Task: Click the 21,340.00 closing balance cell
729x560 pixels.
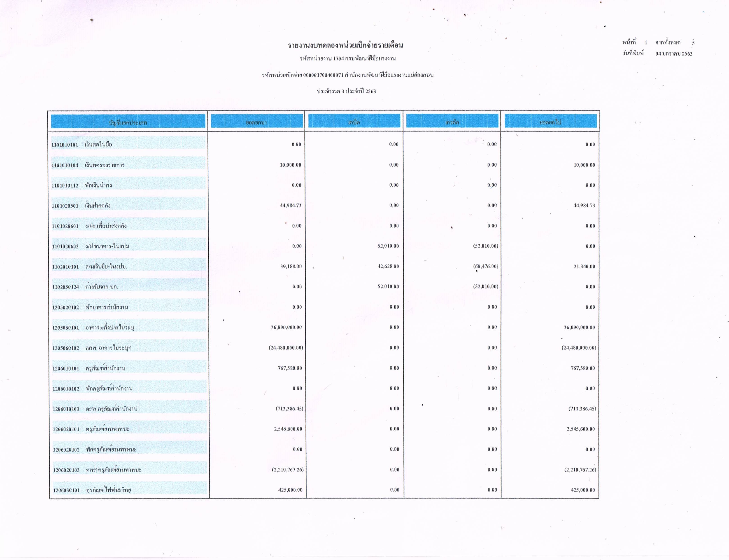Action: point(584,267)
